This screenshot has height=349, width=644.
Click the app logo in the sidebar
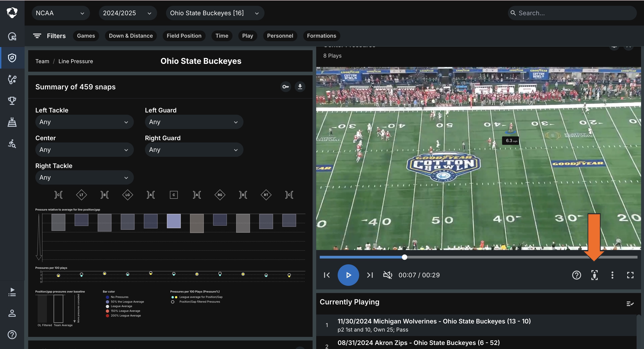coord(12,13)
